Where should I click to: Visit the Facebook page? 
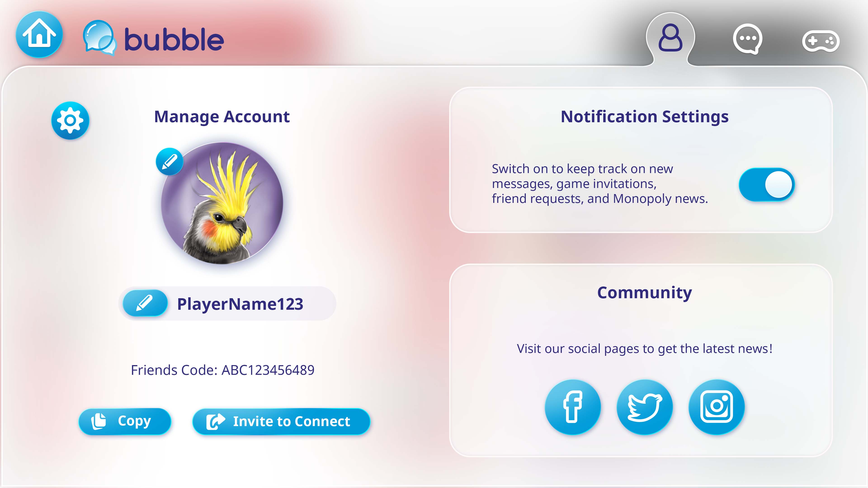coord(573,407)
